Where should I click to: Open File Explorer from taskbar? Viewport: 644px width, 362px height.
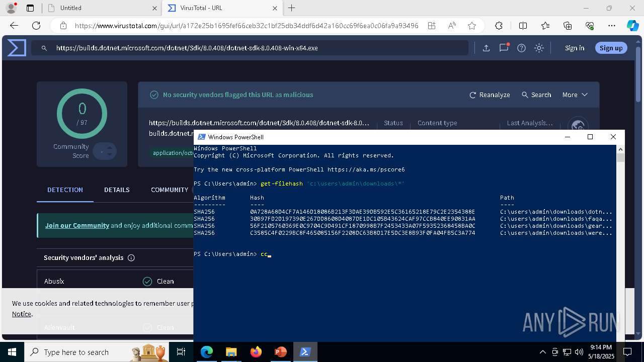point(231,352)
